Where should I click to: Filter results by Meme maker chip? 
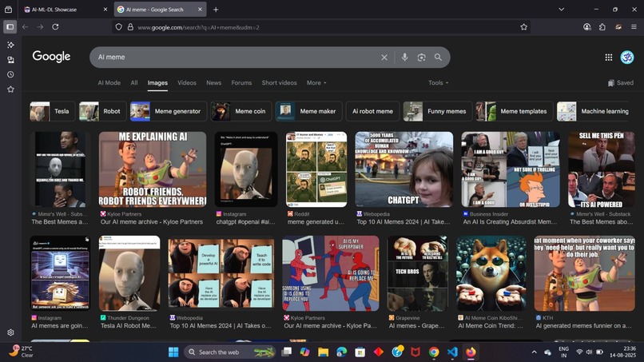point(308,111)
